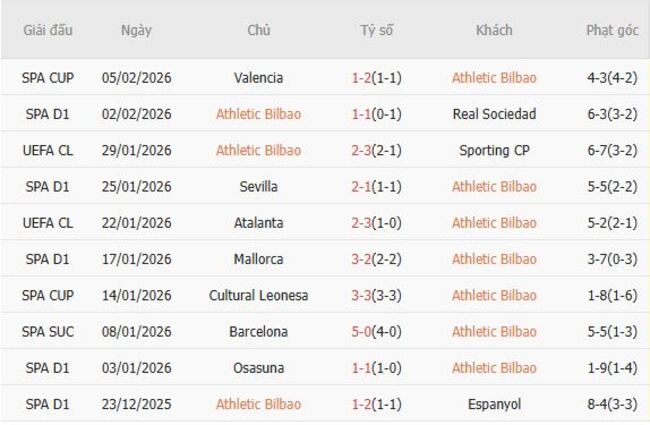Open the Atalanta team link
The width and height of the screenshot is (650, 425).
[258, 223]
